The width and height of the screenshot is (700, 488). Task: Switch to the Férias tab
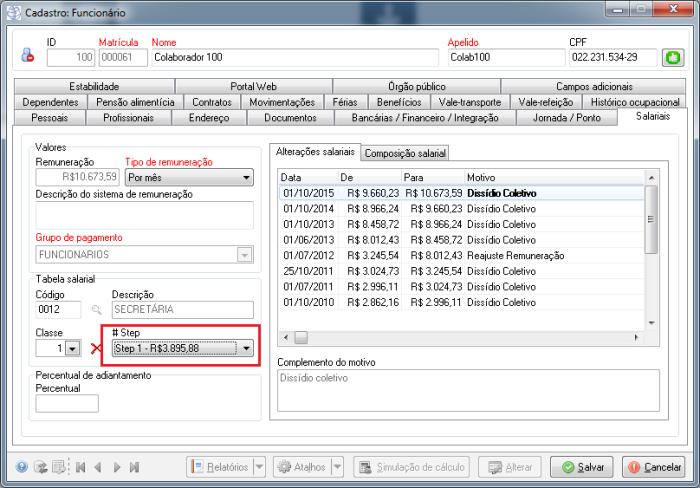(345, 102)
